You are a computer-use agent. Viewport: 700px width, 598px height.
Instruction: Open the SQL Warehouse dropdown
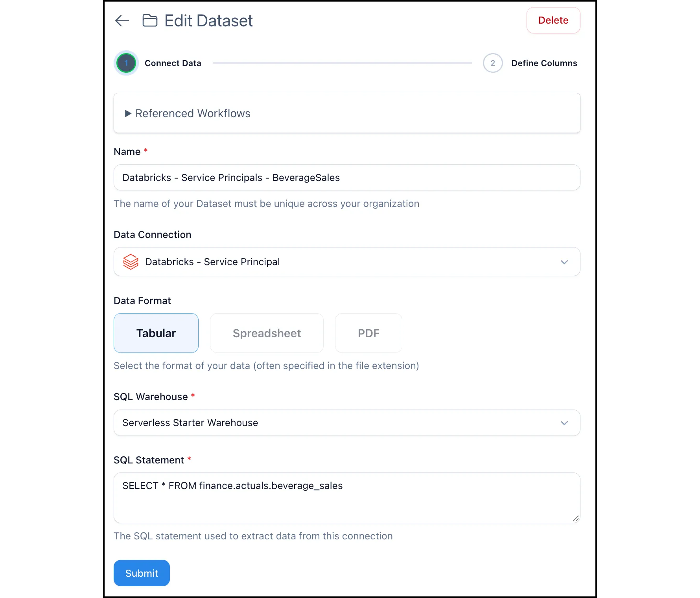pos(347,423)
